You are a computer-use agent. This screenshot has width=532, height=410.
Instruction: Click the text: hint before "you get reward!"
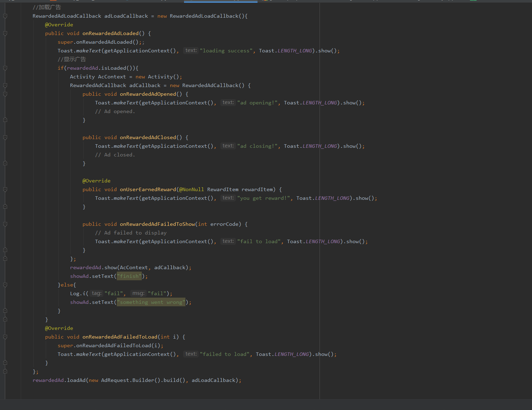228,198
